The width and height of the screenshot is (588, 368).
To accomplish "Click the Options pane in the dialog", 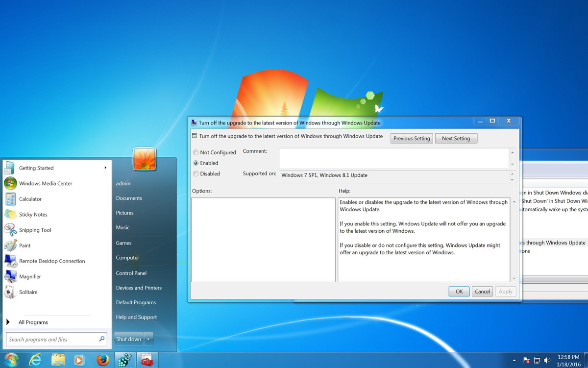I will 263,240.
